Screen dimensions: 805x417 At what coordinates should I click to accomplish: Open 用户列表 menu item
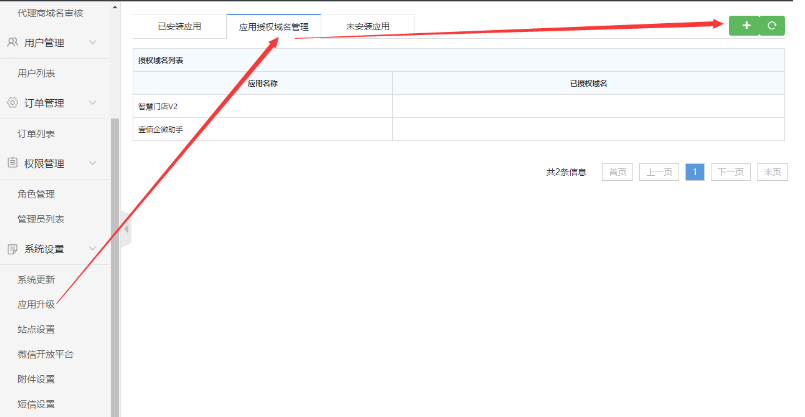click(x=36, y=73)
